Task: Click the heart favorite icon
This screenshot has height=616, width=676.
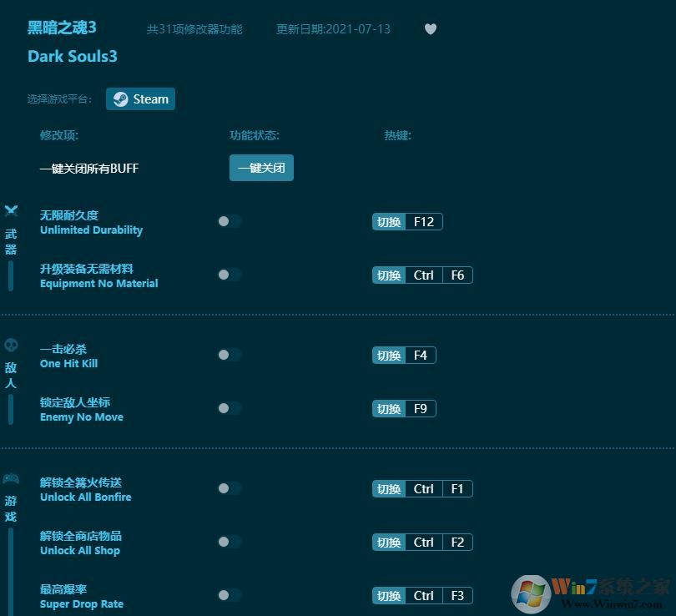Action: 431,29
